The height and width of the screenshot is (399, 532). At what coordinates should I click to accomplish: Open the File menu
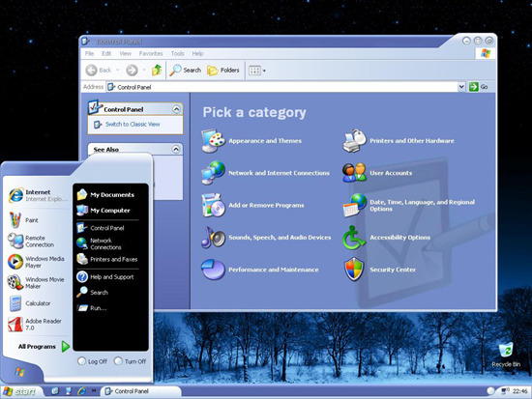[x=89, y=53]
